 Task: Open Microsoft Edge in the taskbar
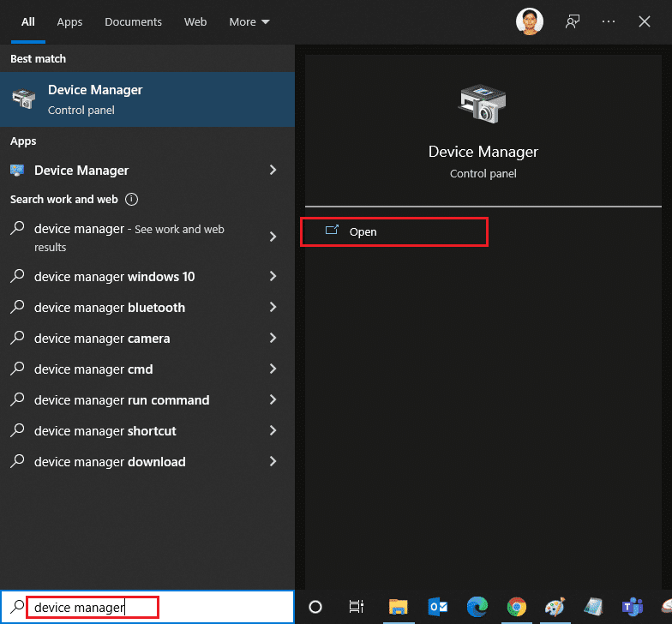(x=477, y=607)
